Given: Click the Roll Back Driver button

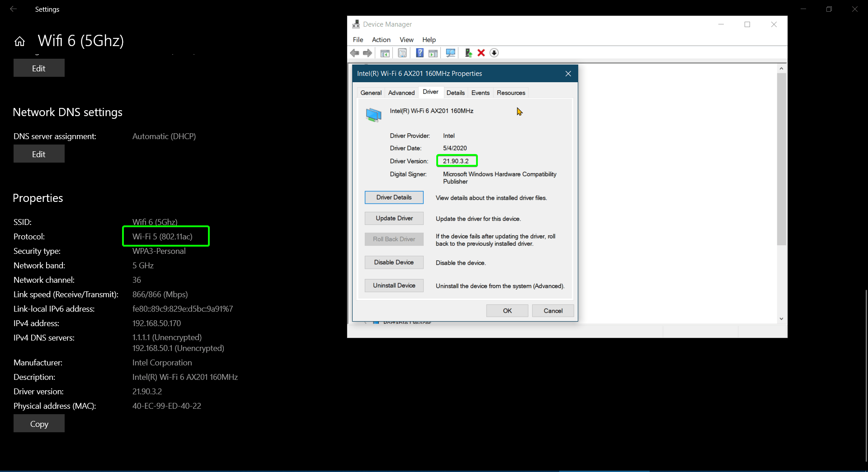Looking at the screenshot, I should click(x=394, y=239).
